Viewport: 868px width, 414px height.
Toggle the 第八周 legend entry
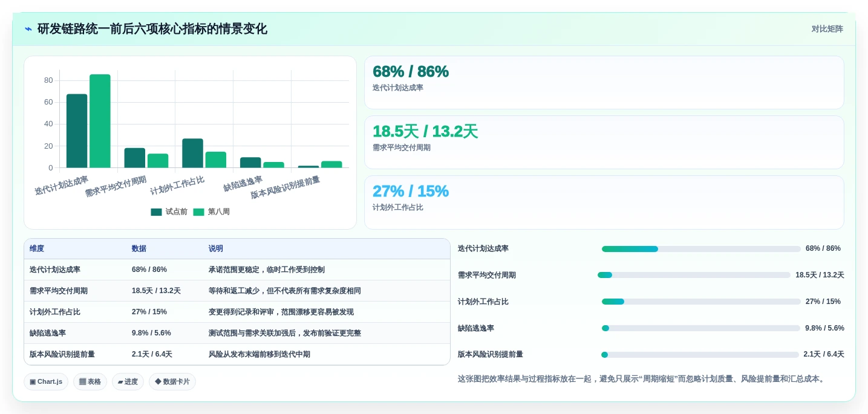coord(211,212)
